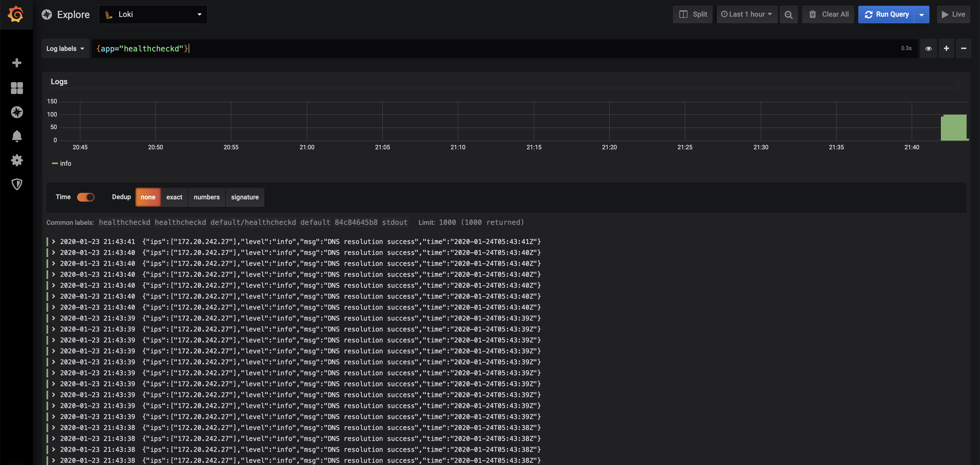
Task: Click the 84c84645b8 common label
Action: coord(356,222)
